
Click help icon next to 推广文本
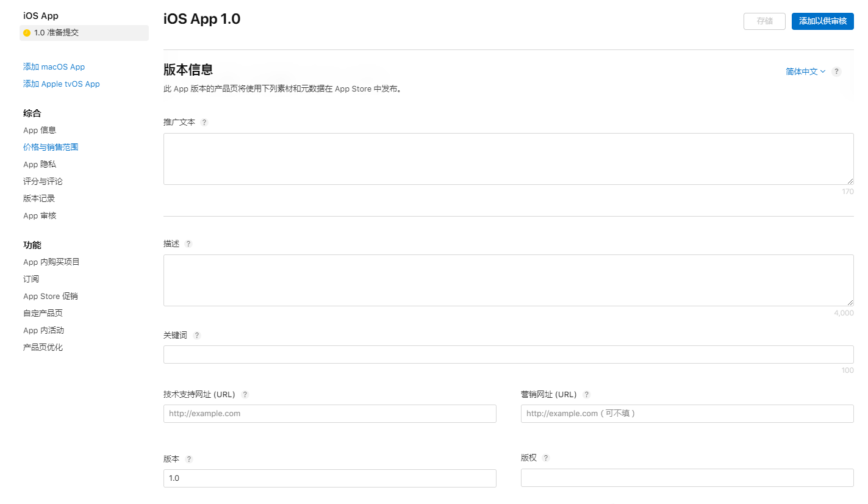[204, 122]
